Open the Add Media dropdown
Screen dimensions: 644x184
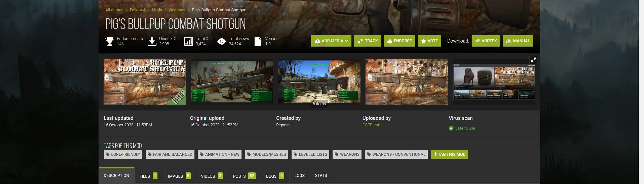[x=331, y=41]
